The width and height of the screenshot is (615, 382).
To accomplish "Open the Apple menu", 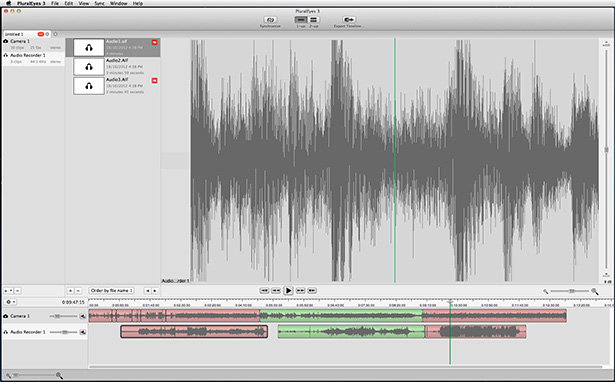I will [8, 3].
